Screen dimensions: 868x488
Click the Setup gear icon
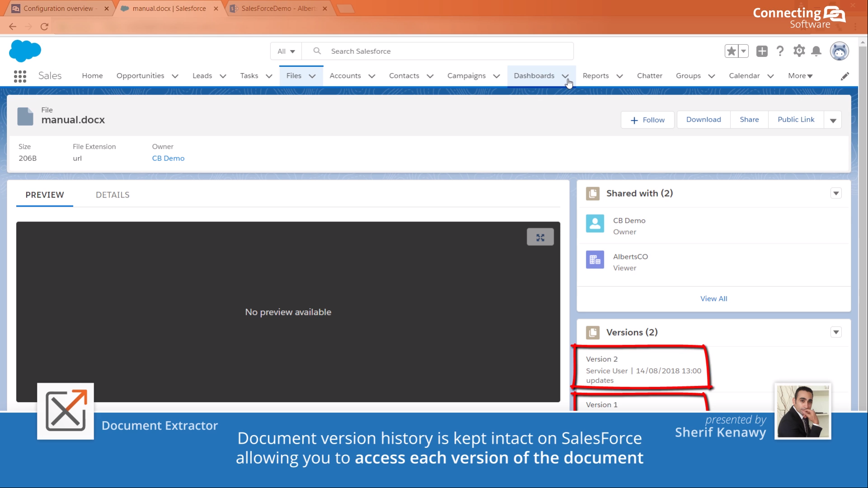[799, 51]
